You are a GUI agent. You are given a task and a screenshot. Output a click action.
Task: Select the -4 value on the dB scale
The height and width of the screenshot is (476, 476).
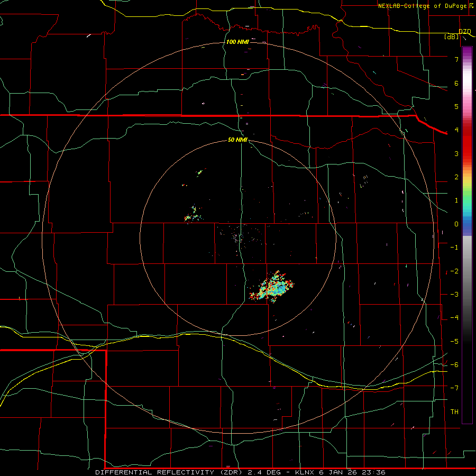point(454,318)
